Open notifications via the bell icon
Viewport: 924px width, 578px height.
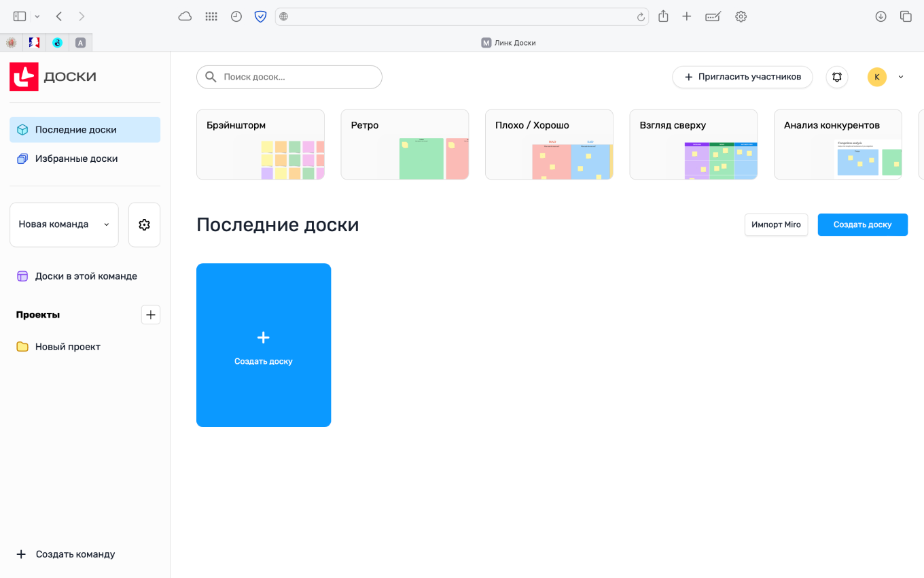836,77
